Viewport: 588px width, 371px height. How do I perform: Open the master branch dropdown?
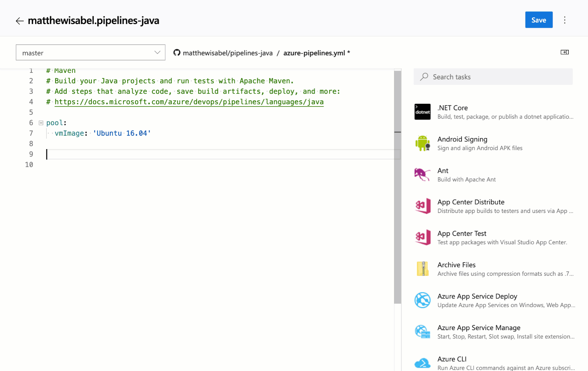pos(90,53)
